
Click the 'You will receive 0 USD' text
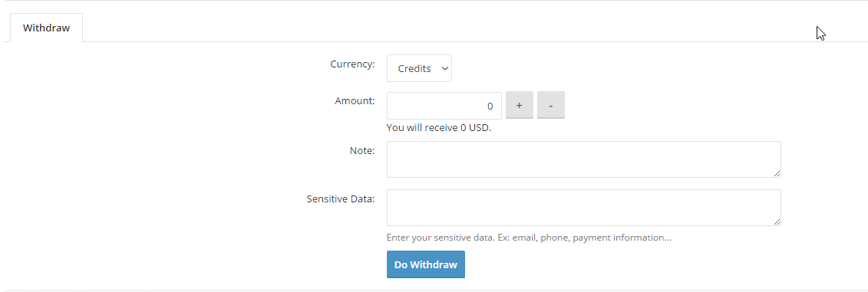[439, 128]
